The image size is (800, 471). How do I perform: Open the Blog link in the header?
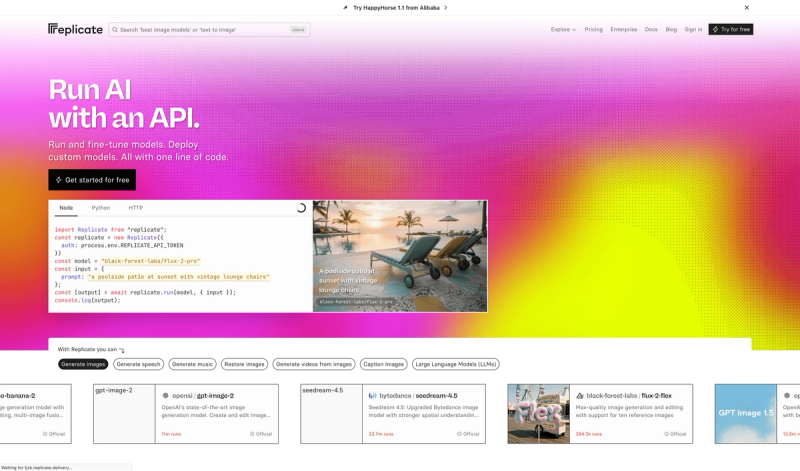pyautogui.click(x=671, y=30)
